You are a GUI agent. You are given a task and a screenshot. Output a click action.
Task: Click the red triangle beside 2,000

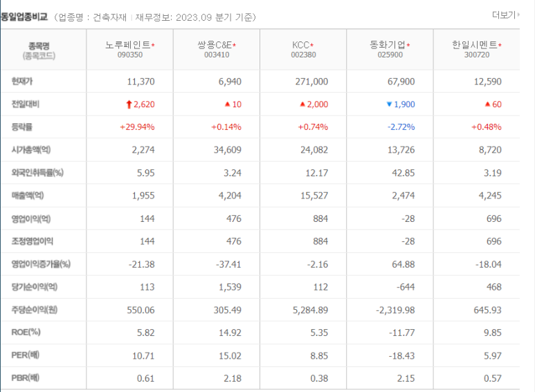(x=302, y=104)
